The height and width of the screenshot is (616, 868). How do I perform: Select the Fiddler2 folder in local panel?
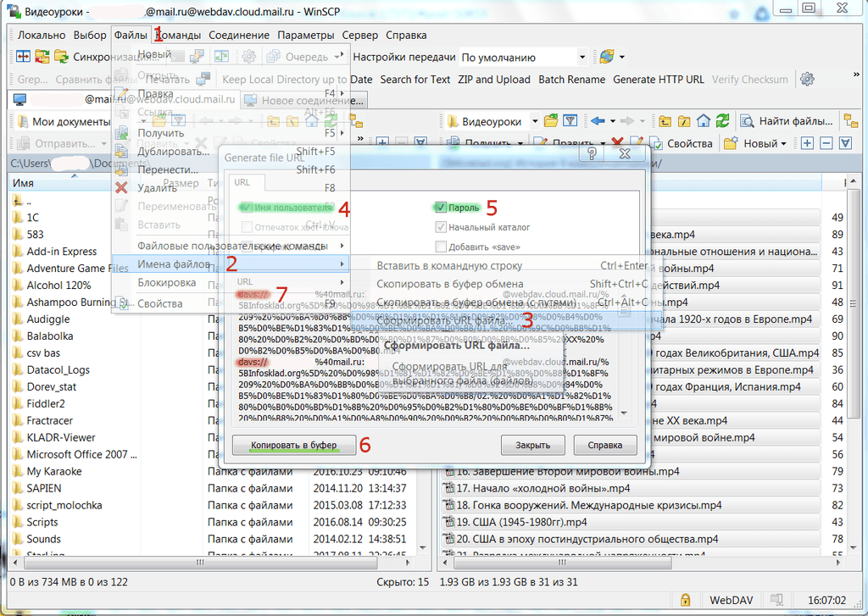pos(46,403)
